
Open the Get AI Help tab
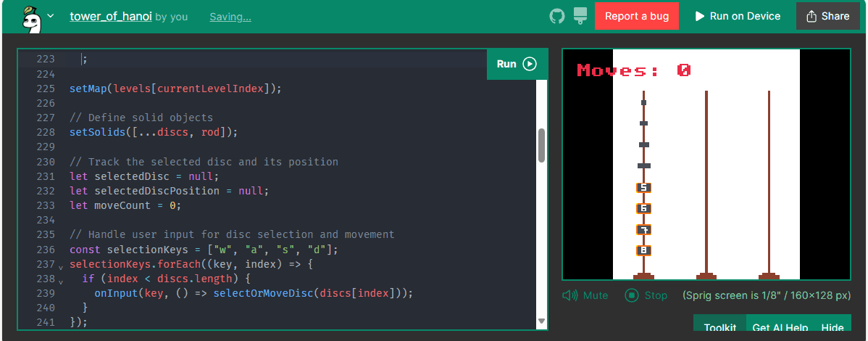point(780,328)
